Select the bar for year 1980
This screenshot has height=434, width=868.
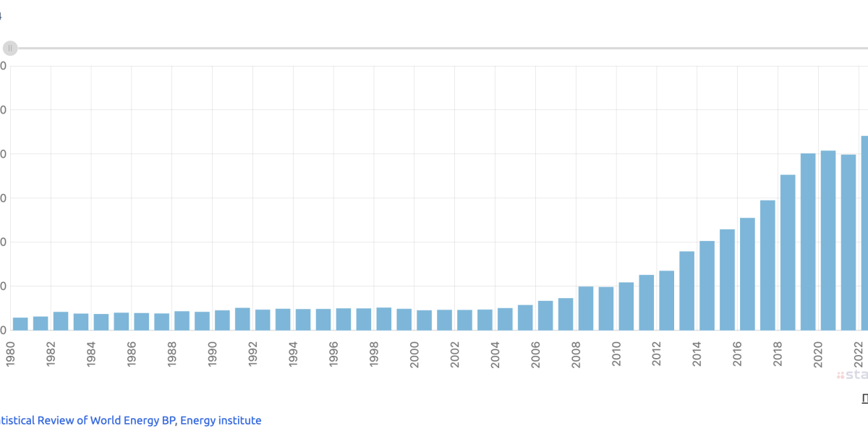coord(20,323)
